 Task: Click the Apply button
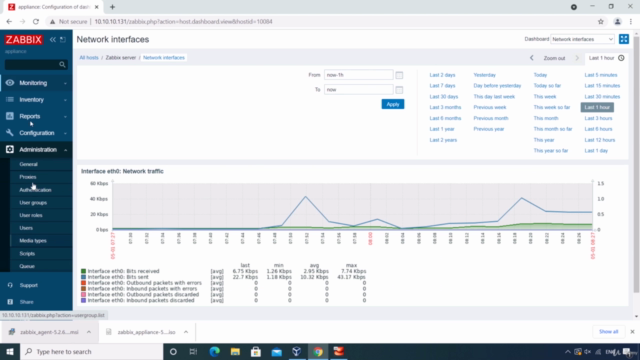(x=393, y=104)
